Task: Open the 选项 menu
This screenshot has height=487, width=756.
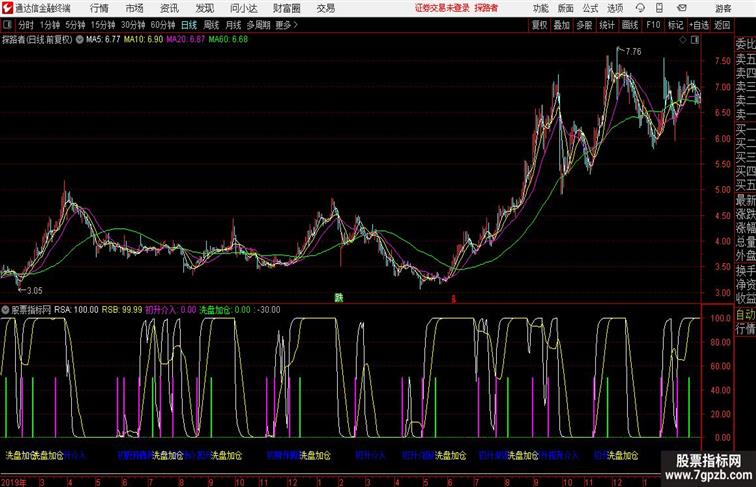Action: tap(615, 8)
